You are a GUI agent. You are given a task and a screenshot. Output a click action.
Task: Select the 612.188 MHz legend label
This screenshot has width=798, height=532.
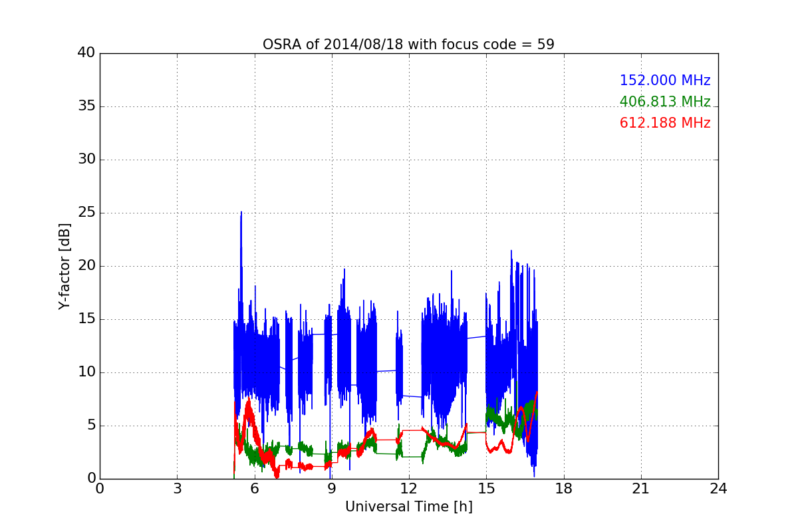point(665,123)
